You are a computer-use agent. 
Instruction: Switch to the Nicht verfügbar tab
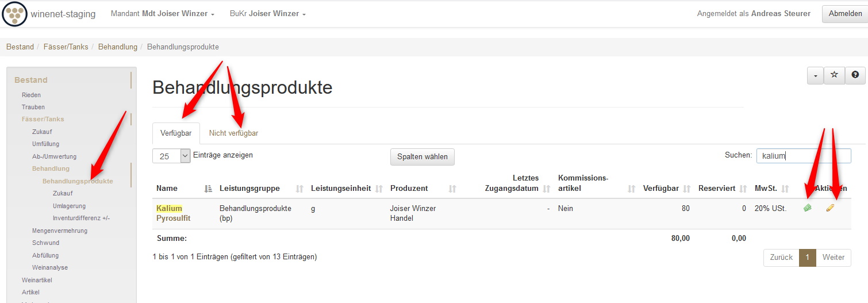(233, 133)
